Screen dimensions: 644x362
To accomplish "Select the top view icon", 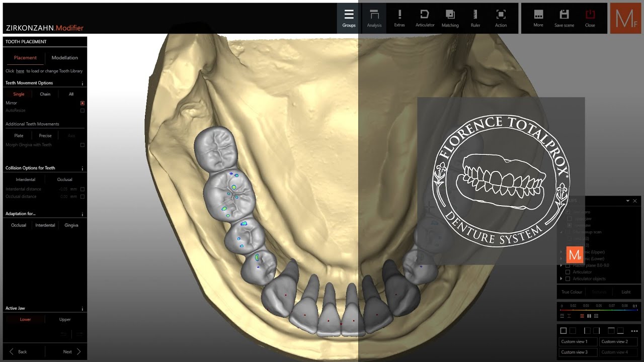I will pyautogui.click(x=611, y=330).
